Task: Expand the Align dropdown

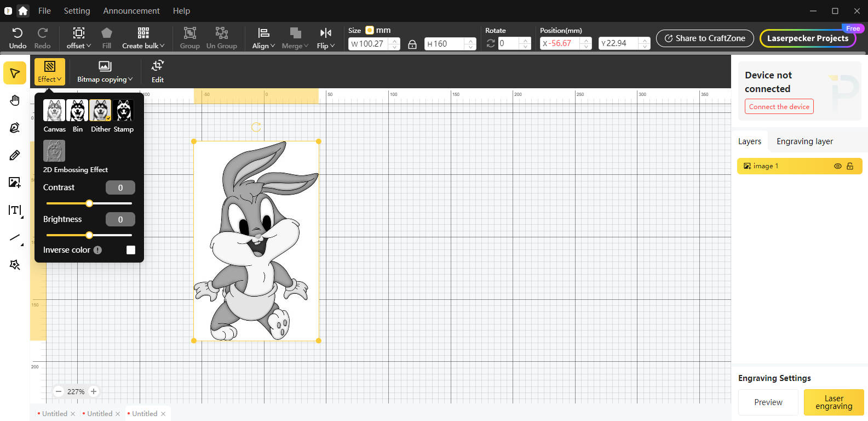Action: click(263, 38)
